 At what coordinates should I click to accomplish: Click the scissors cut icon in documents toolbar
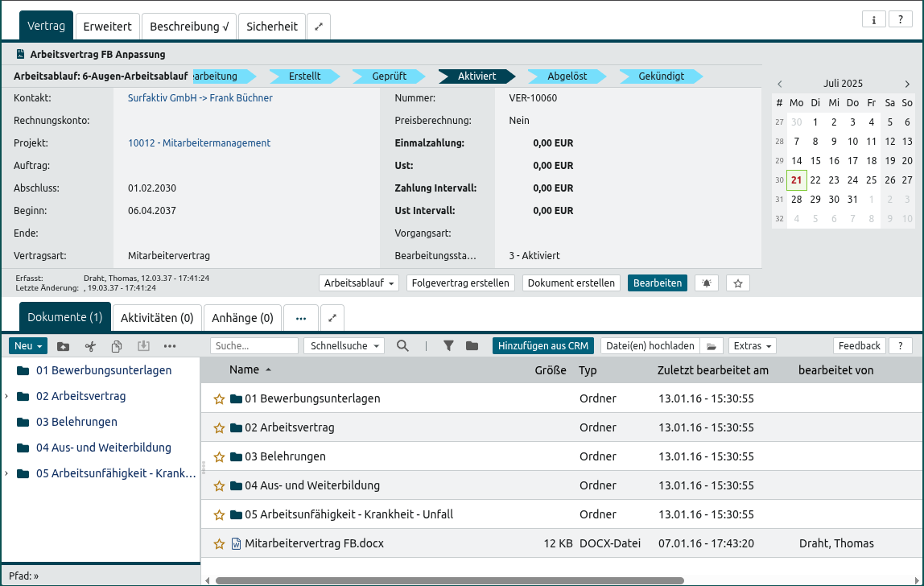(90, 346)
